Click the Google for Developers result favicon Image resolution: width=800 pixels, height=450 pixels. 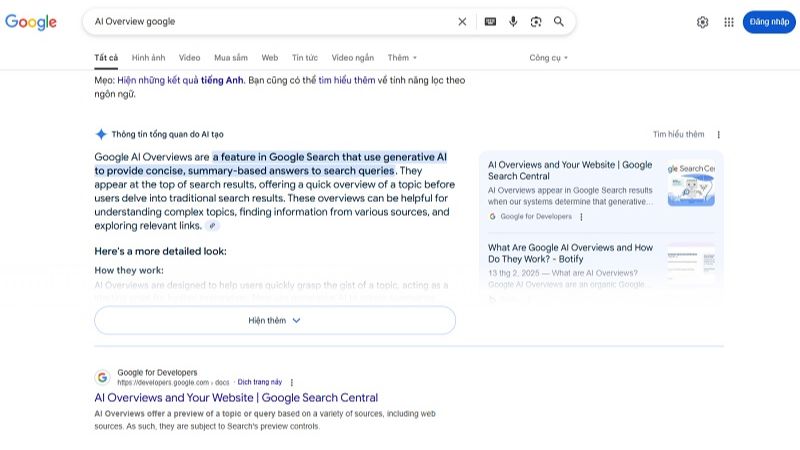tap(103, 377)
